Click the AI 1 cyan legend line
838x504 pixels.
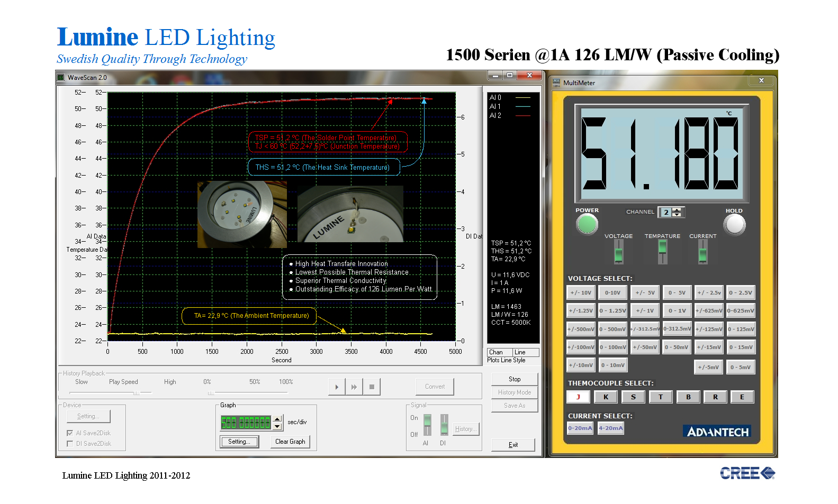[x=522, y=107]
